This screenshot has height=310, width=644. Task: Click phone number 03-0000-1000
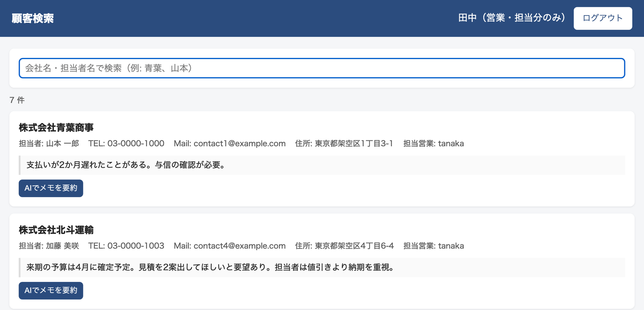(136, 144)
